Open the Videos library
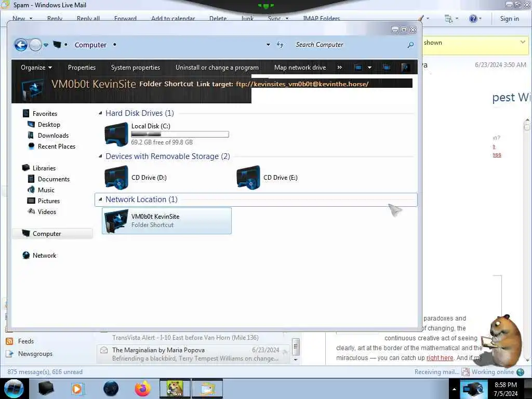 47,211
